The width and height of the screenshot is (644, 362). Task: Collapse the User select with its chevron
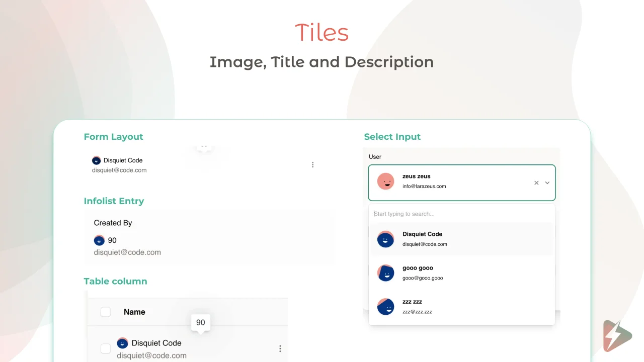pyautogui.click(x=547, y=183)
